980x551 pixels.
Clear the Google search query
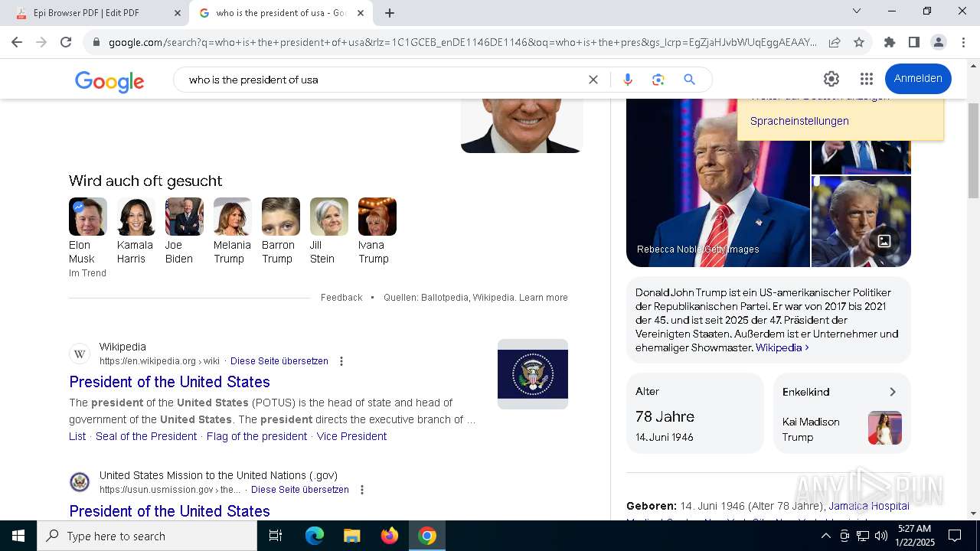coord(593,80)
